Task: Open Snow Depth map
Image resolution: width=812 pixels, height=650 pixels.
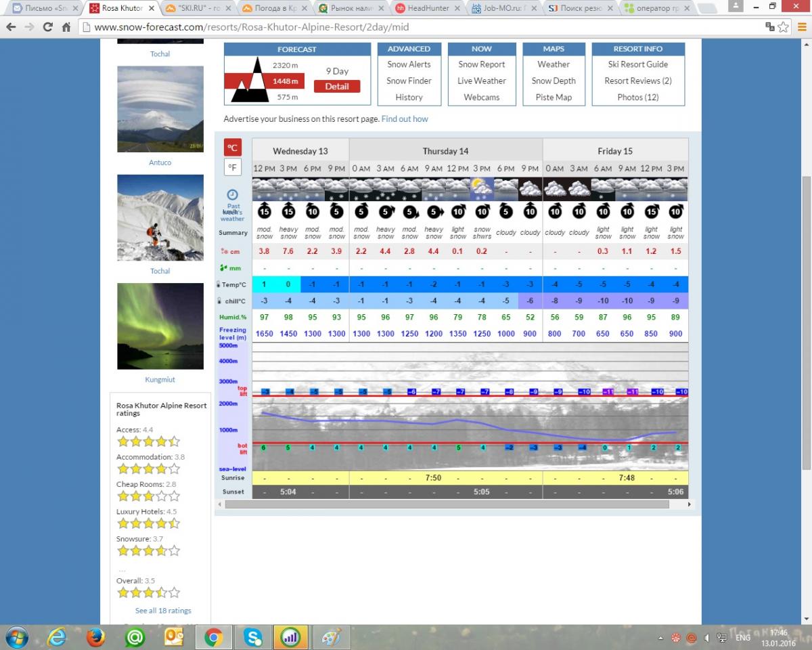Action: pos(554,81)
